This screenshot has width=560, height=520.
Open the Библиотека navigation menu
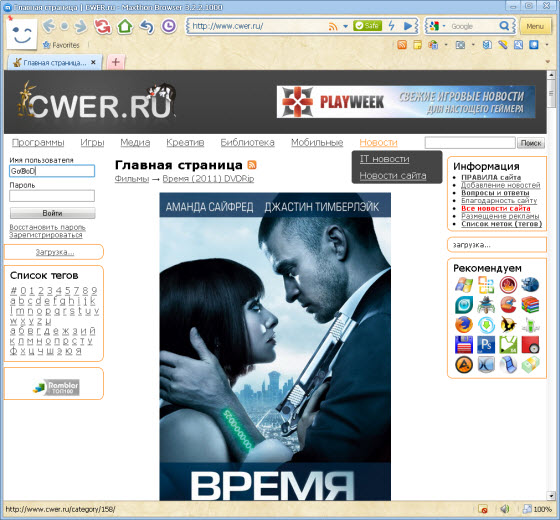248,142
